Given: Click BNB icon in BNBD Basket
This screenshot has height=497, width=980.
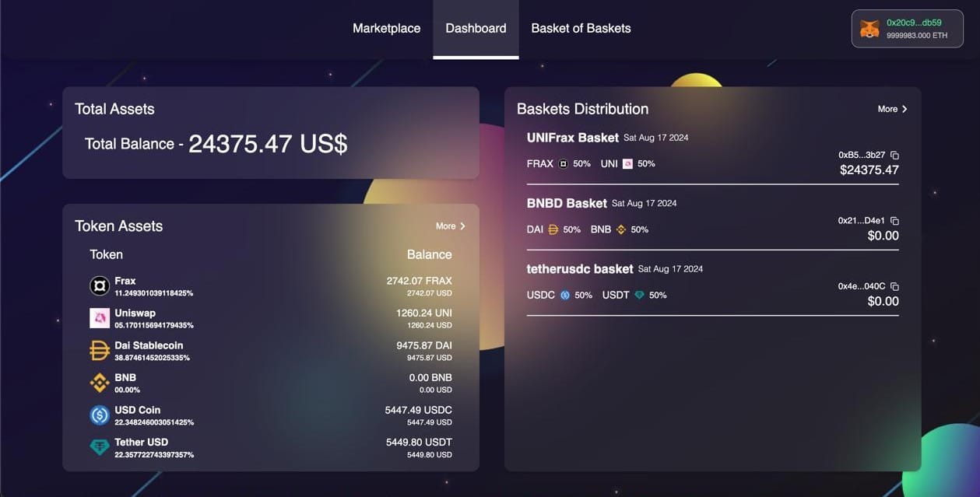Looking at the screenshot, I should [x=621, y=229].
